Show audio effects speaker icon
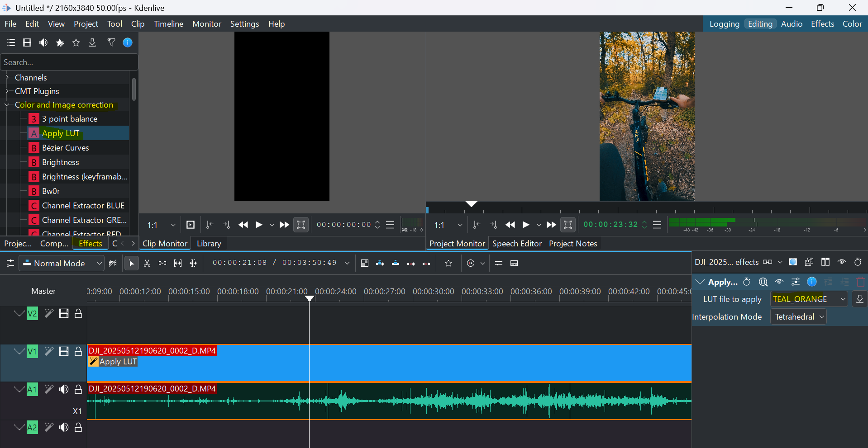 (43, 42)
